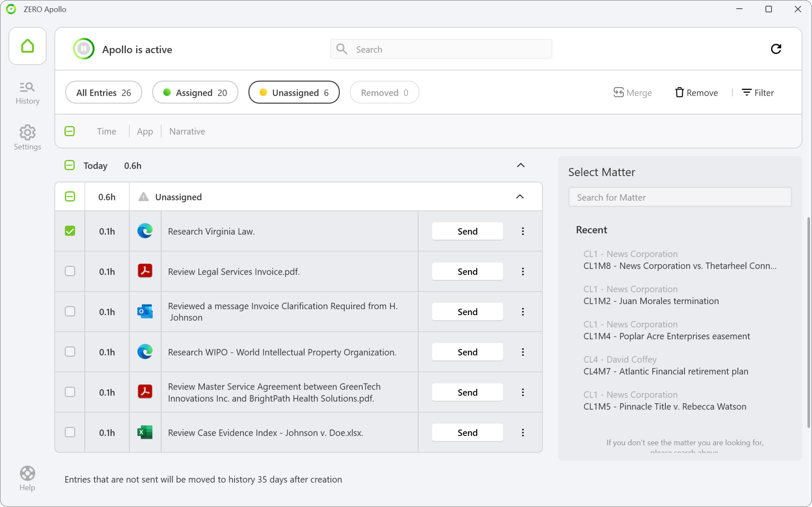This screenshot has height=507, width=812.
Task: Check the Invoice Clarification Required message entry
Action: coord(70,311)
